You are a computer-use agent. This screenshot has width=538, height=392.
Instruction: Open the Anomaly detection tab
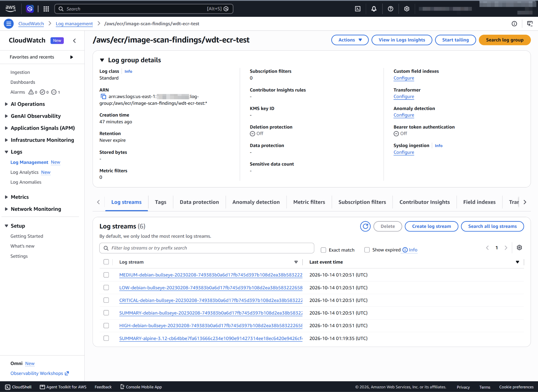(256, 202)
